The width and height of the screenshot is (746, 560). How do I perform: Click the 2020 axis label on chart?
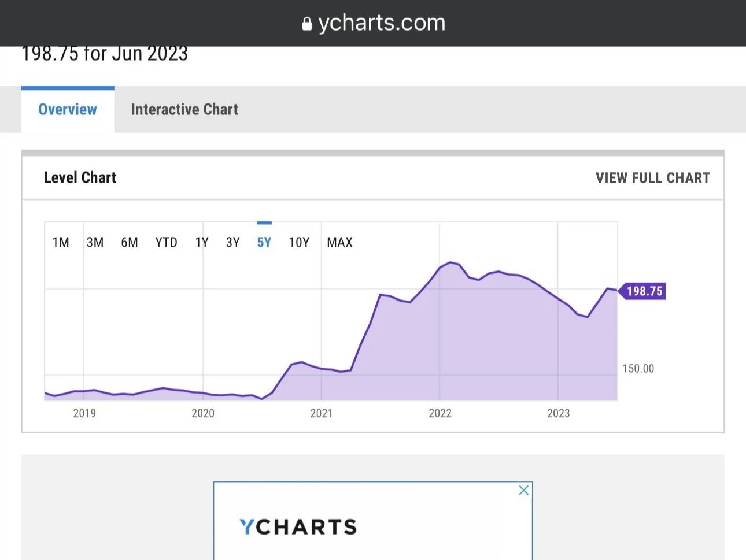coord(203,413)
